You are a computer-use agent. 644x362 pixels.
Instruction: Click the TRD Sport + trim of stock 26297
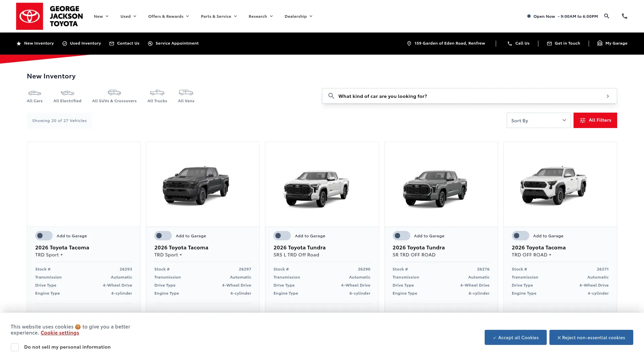pyautogui.click(x=168, y=255)
